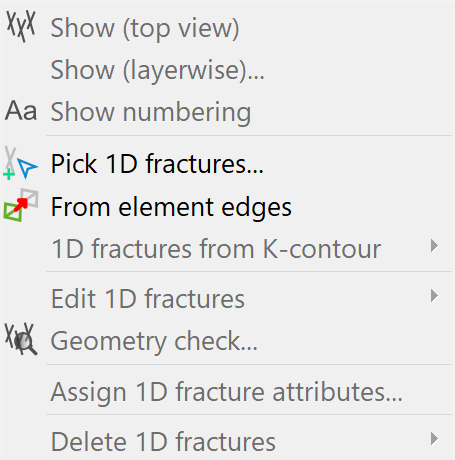The height and width of the screenshot is (460, 455).
Task: Open 1D fractures from K-contour submenu
Action: click(227, 249)
